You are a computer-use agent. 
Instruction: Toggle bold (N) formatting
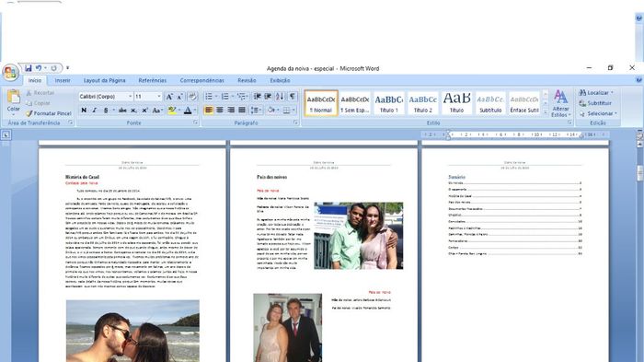point(84,111)
